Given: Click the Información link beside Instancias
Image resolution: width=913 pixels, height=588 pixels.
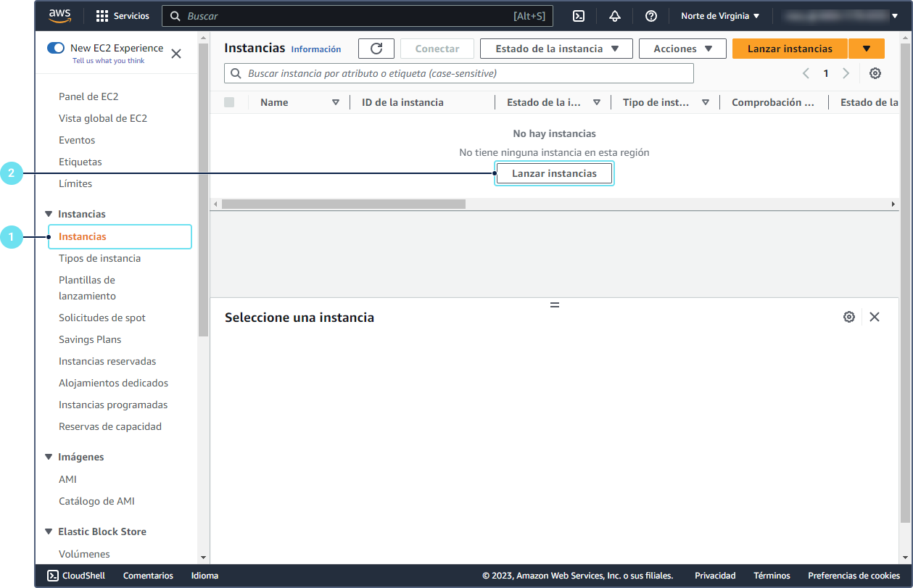Looking at the screenshot, I should point(315,49).
